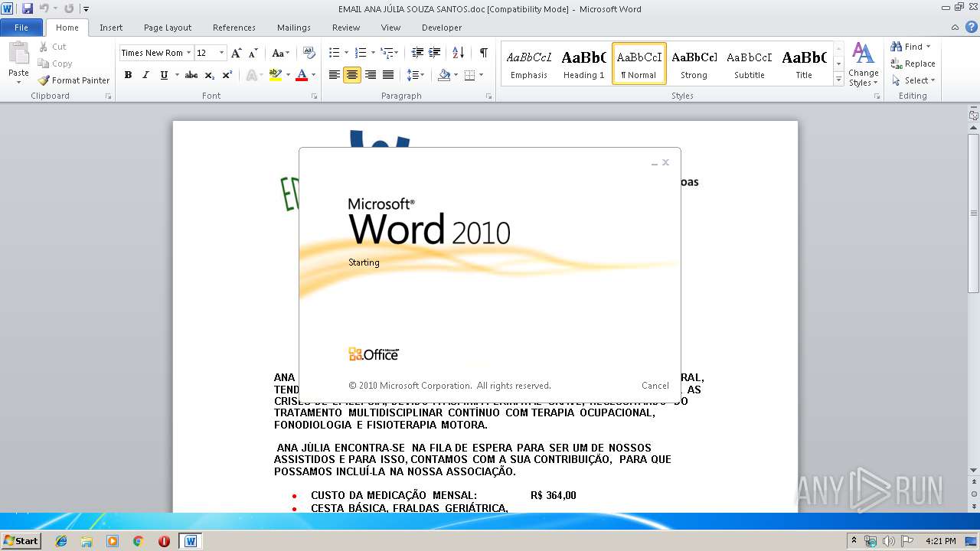Click the red font color button
The height and width of the screenshot is (551, 980).
pos(302,75)
